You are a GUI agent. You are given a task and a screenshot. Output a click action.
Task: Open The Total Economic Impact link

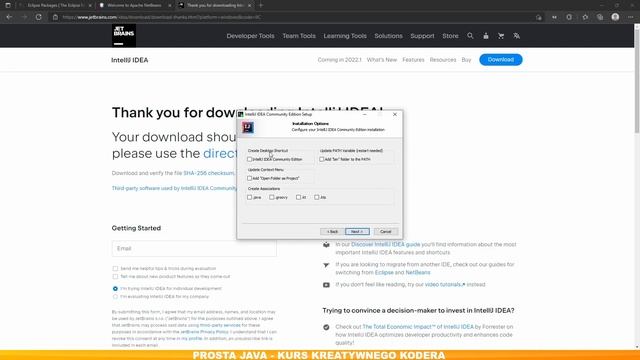point(418,327)
